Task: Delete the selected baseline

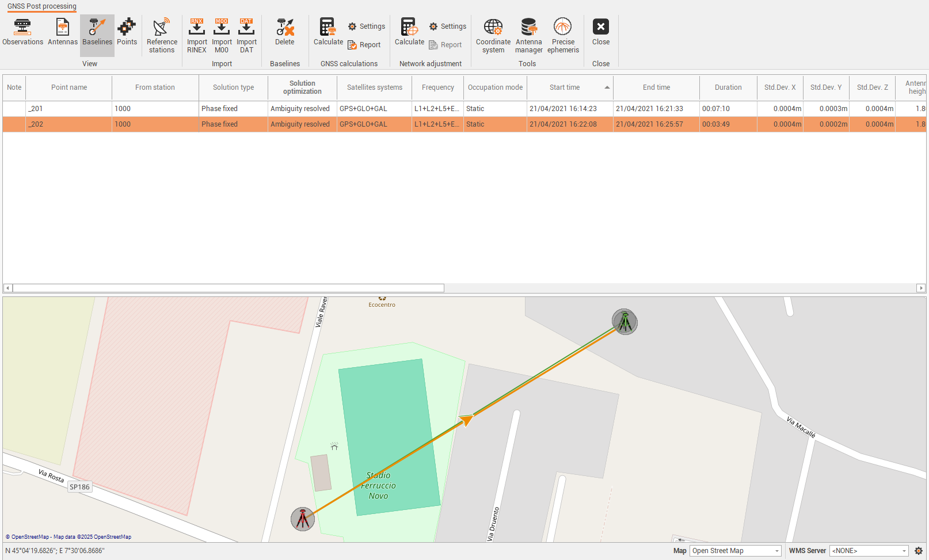Action: point(284,32)
